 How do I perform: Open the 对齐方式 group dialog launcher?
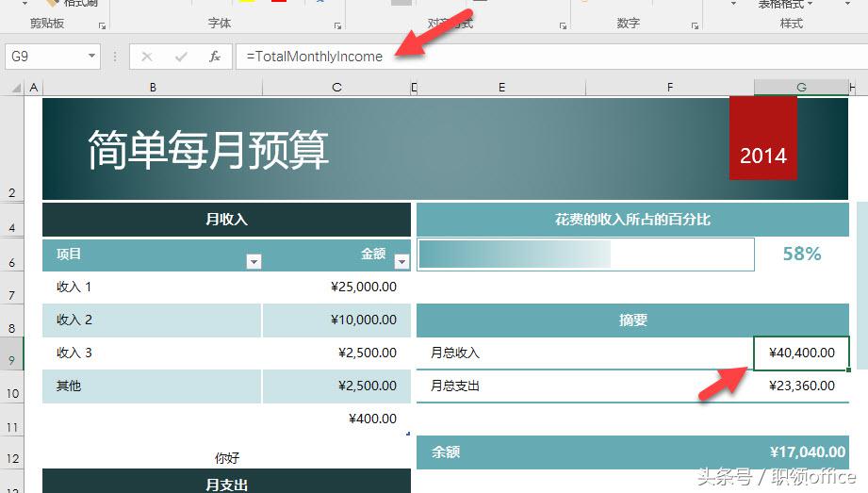click(563, 25)
